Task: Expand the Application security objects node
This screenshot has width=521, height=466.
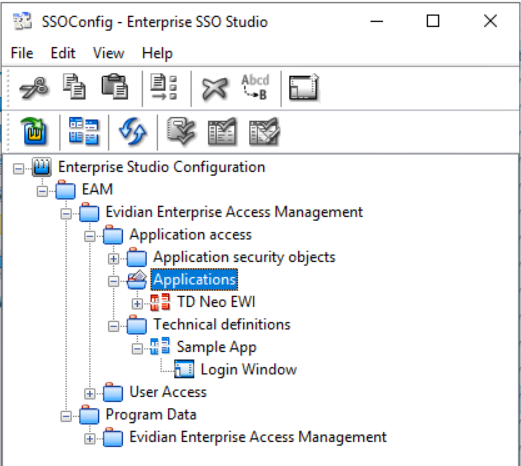Action: (113, 259)
